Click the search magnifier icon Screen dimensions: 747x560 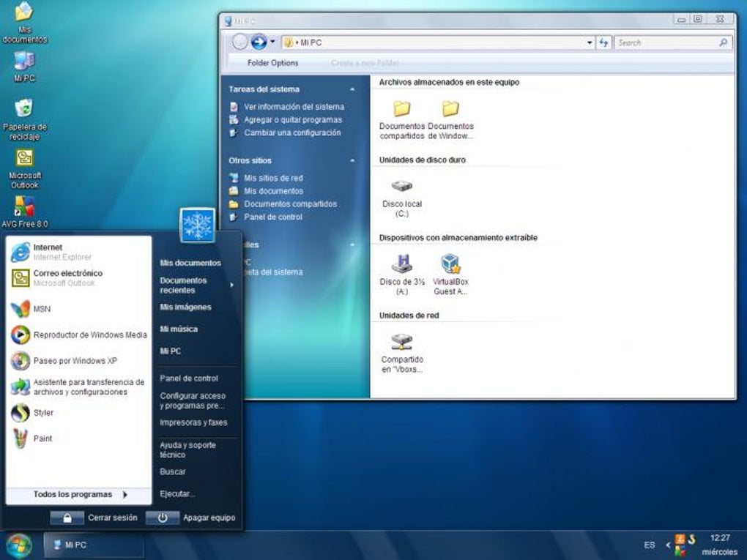click(723, 42)
